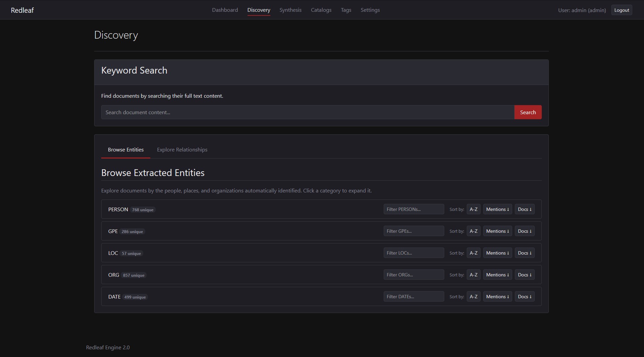Viewport: 644px width, 357px height.
Task: Select the Browse Entities tab
Action: pos(125,149)
